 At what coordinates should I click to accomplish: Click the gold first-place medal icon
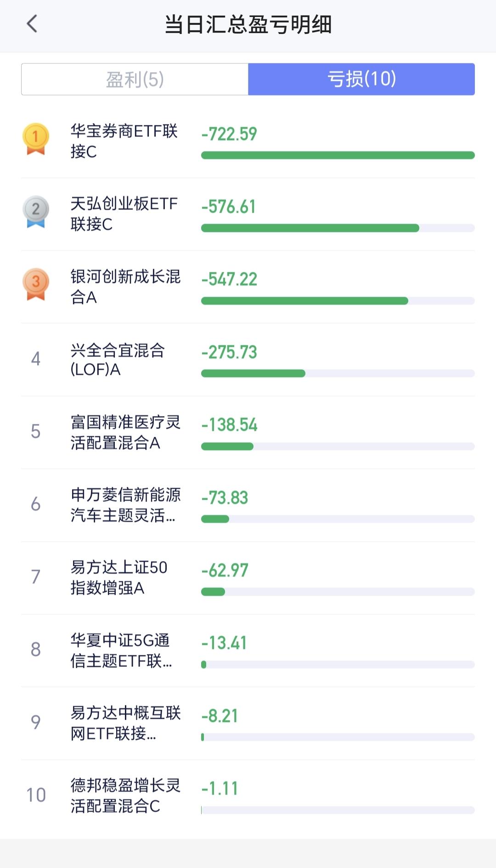click(36, 139)
